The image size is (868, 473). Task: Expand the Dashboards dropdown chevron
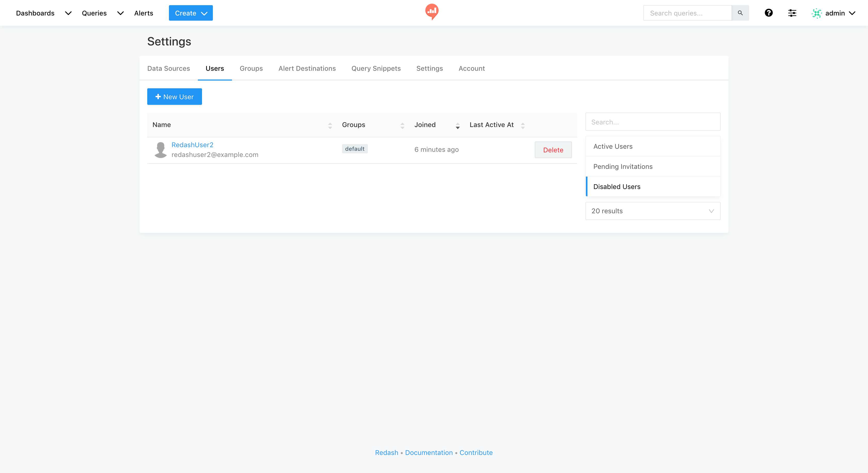(68, 13)
